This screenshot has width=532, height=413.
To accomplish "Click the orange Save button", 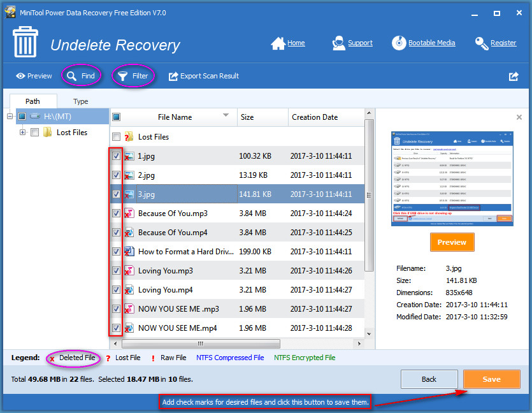I will [492, 379].
